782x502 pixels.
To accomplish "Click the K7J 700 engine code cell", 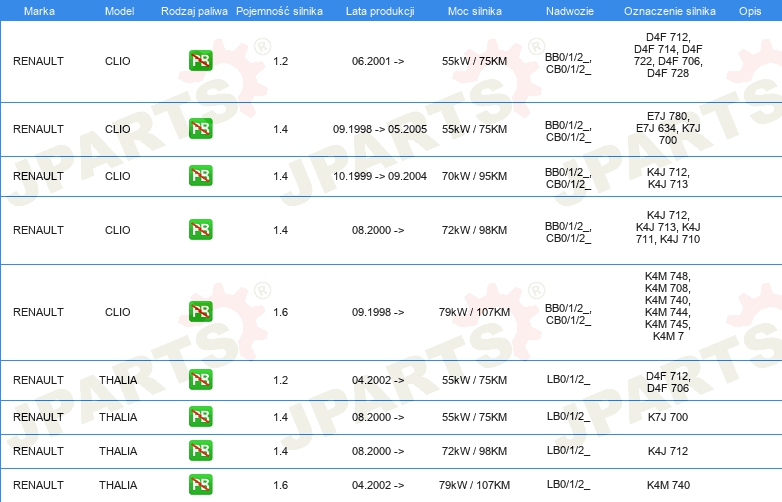I will (x=668, y=417).
